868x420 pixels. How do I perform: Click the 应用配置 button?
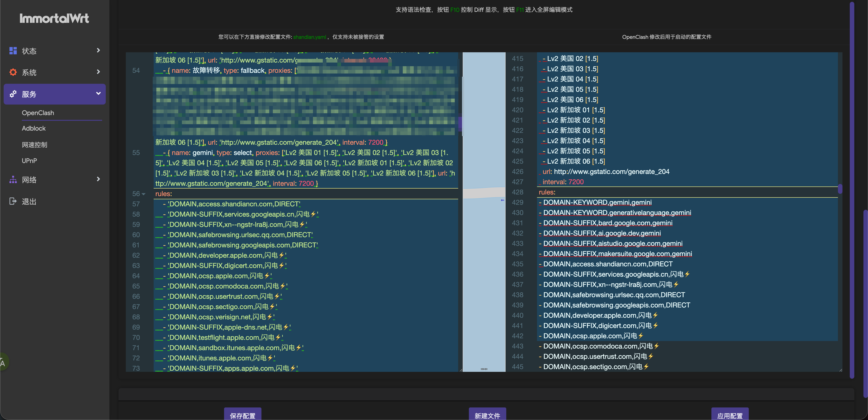[x=729, y=415]
